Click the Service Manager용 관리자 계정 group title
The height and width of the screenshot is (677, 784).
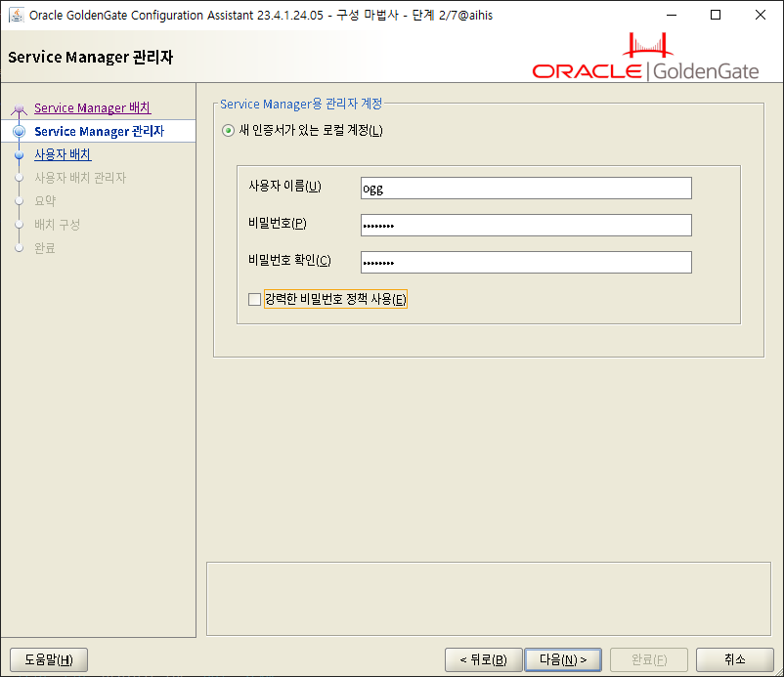[x=301, y=104]
